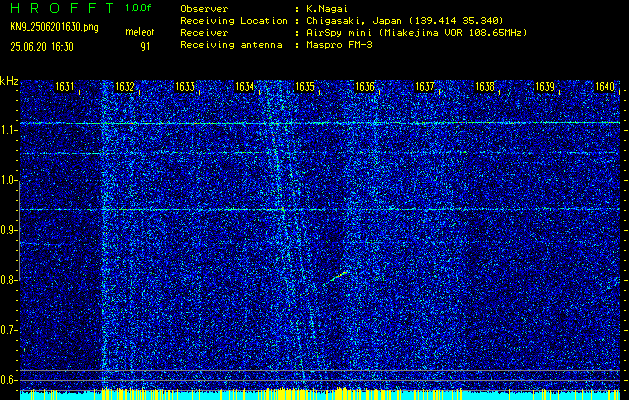Click the 1638 time marker
This screenshot has height=400, width=629.
485,86
